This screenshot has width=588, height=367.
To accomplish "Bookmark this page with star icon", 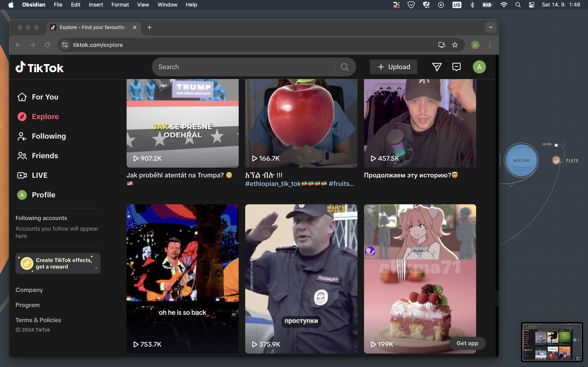I will pyautogui.click(x=455, y=45).
